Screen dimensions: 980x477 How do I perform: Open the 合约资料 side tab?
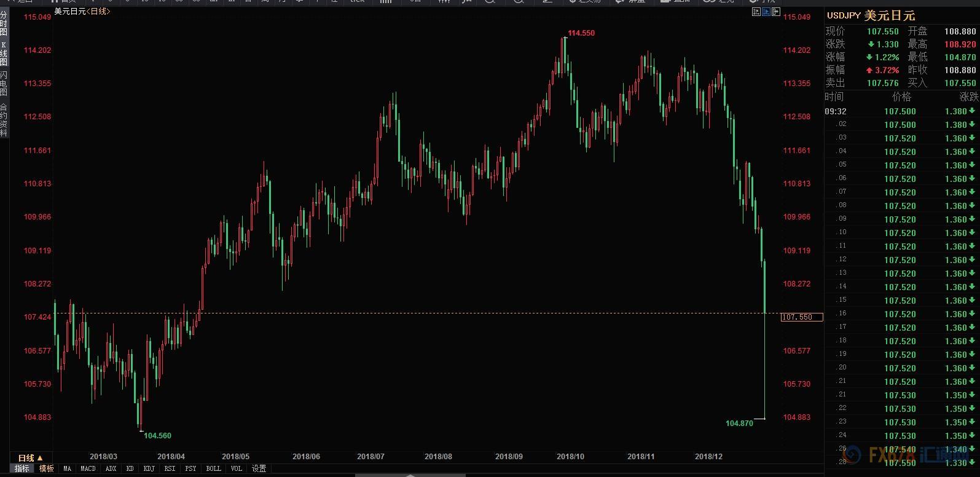[4, 120]
